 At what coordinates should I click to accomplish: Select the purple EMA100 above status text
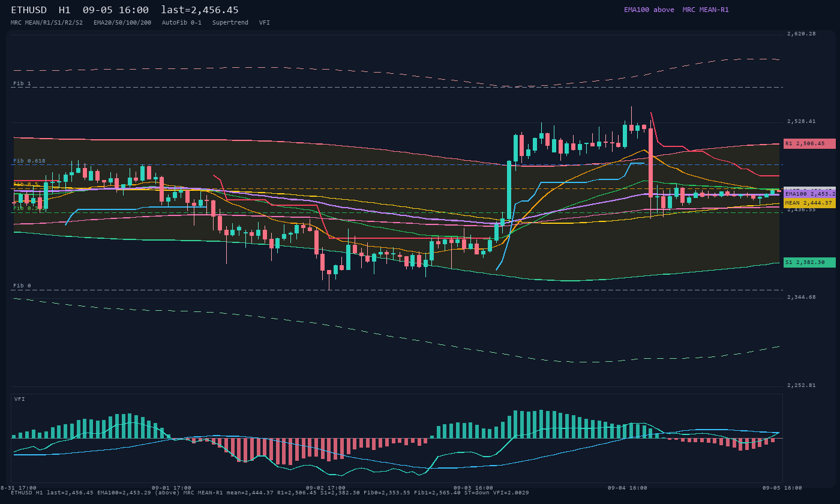click(x=649, y=10)
